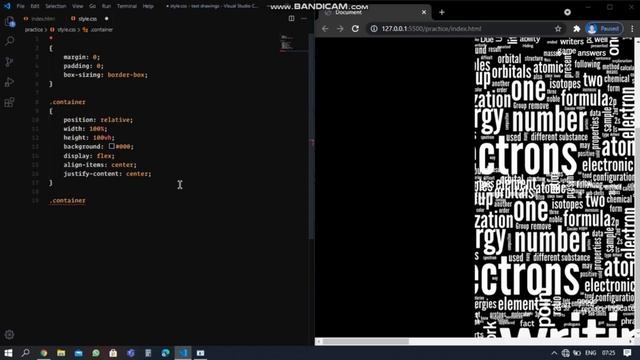This screenshot has height=360, width=640.
Task: Select the practice breadcrumb segment
Action: pyautogui.click(x=33, y=30)
